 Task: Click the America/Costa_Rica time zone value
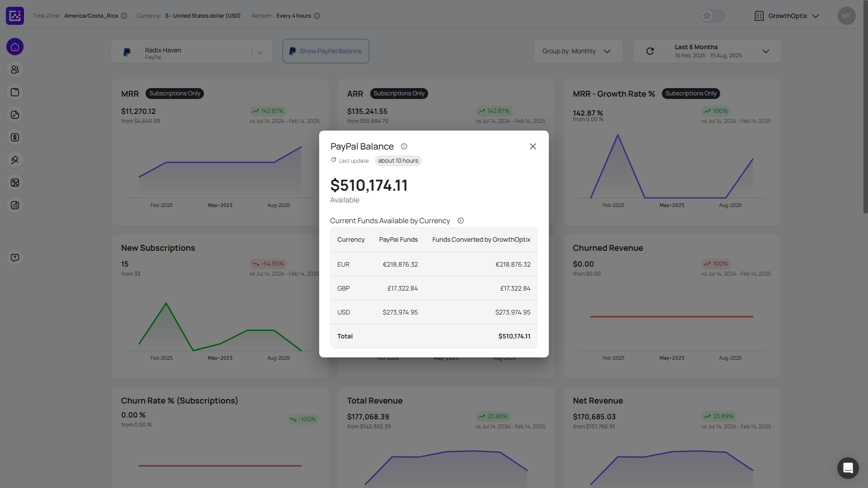coord(91,16)
